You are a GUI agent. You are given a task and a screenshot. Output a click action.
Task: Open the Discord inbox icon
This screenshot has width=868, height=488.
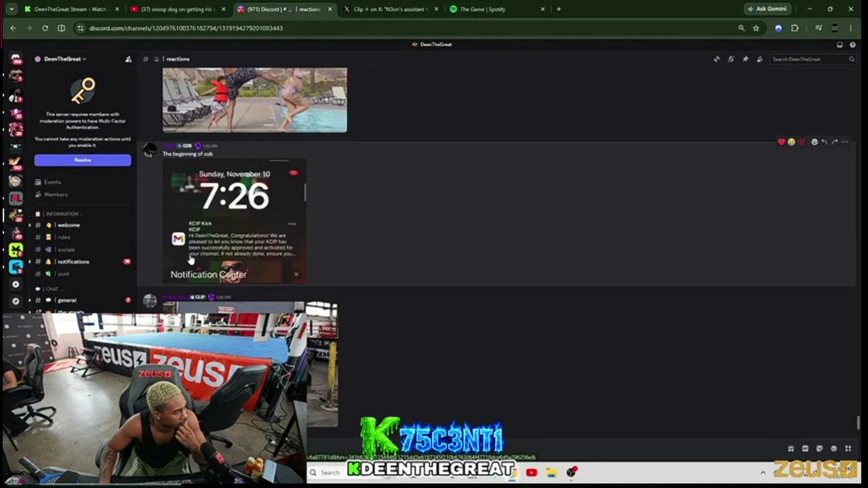coord(840,45)
